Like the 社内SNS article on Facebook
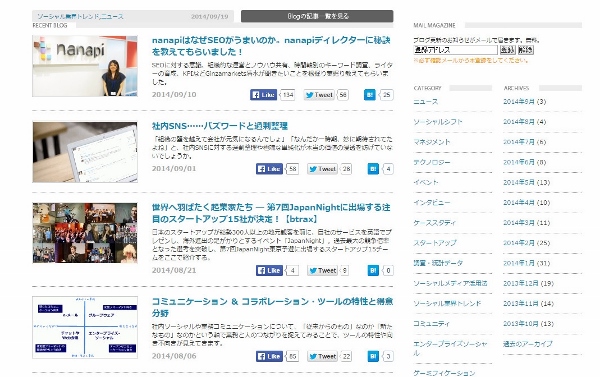This screenshot has width=600, height=377. click(269, 169)
